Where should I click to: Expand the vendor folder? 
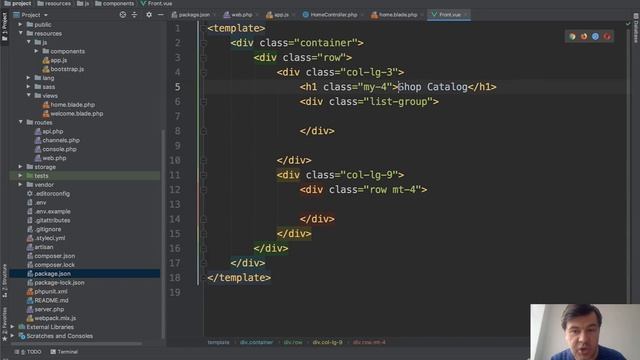pyautogui.click(x=20, y=185)
